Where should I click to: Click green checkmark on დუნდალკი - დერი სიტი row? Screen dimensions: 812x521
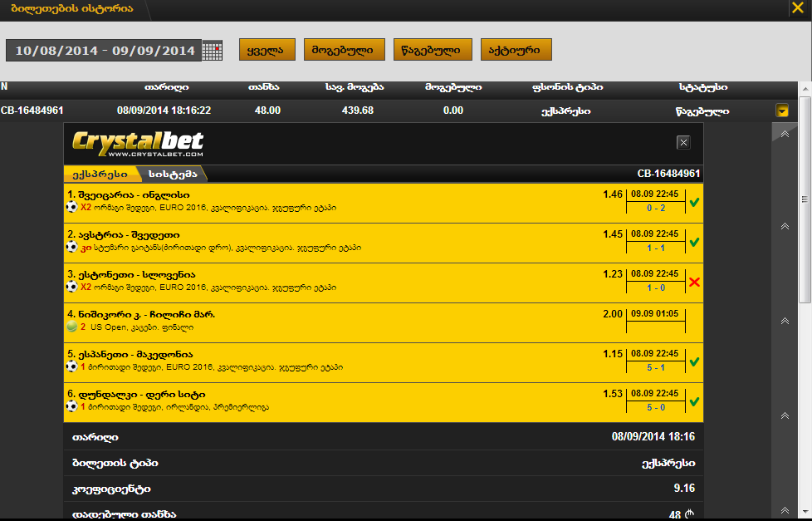tap(694, 402)
